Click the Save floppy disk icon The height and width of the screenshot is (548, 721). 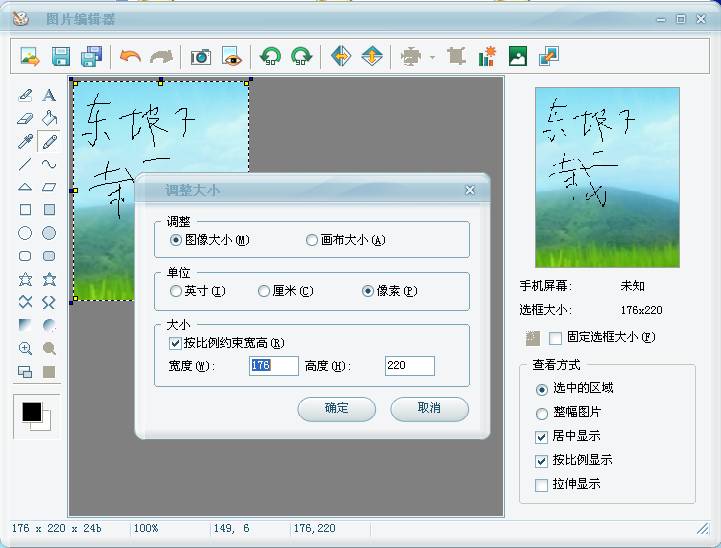61,57
